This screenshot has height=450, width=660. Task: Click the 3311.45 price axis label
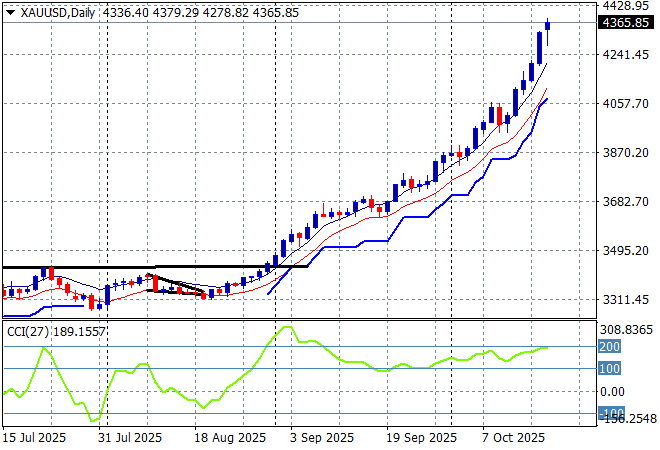tap(628, 299)
